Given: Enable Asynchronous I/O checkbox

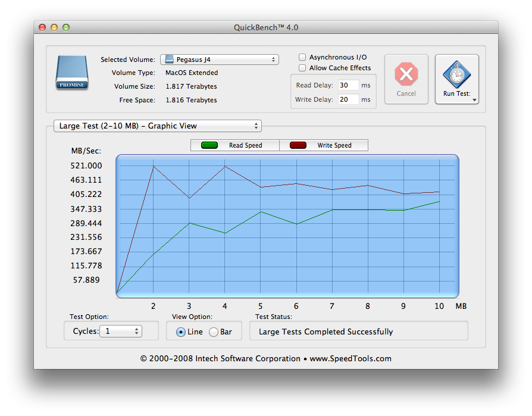Looking at the screenshot, I should pyautogui.click(x=302, y=57).
